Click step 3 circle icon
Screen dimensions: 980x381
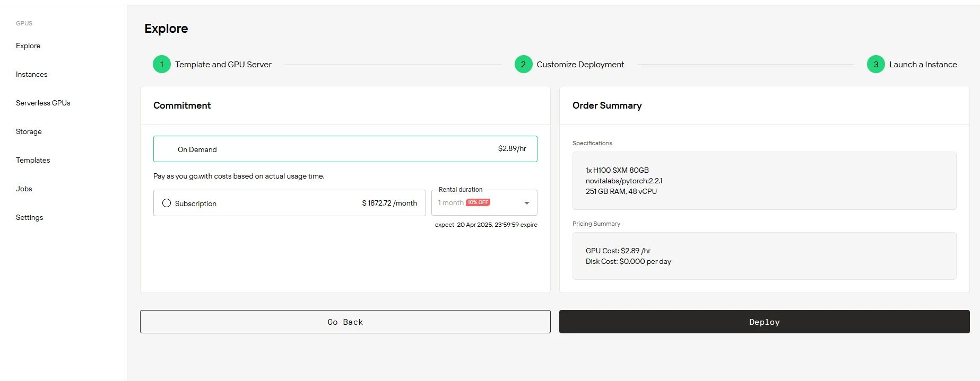pyautogui.click(x=876, y=64)
